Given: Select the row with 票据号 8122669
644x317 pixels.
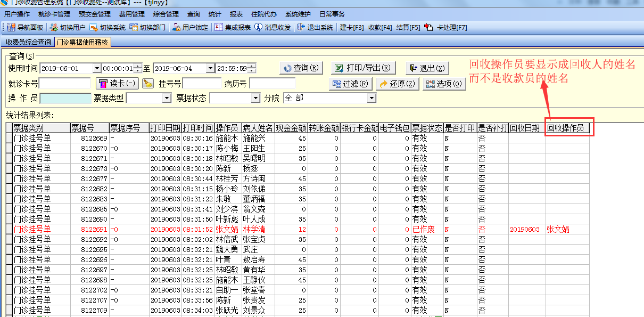Looking at the screenshot, I should point(298,138).
